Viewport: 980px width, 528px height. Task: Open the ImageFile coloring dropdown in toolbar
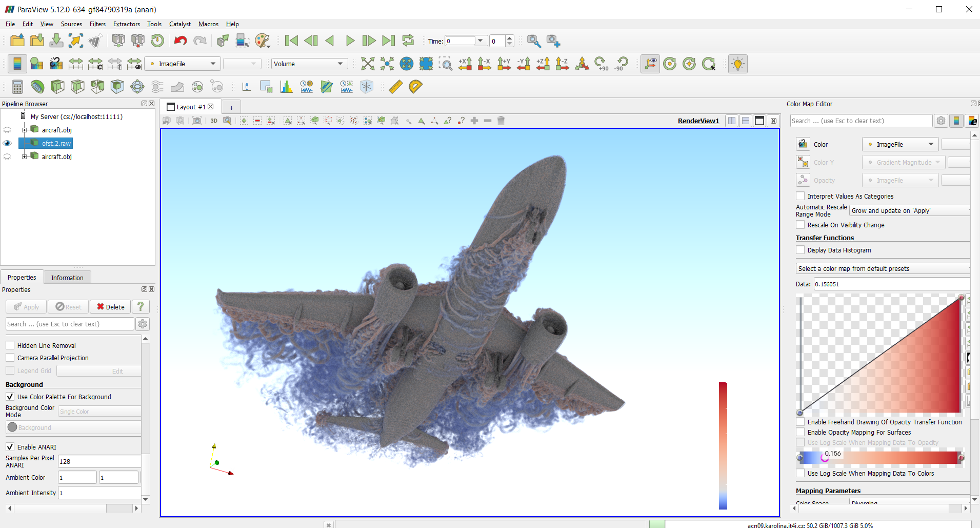click(183, 64)
